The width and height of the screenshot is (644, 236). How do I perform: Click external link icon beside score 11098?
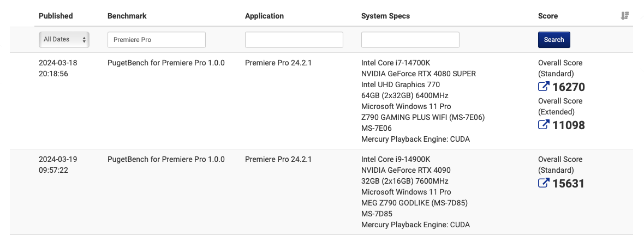pos(544,125)
